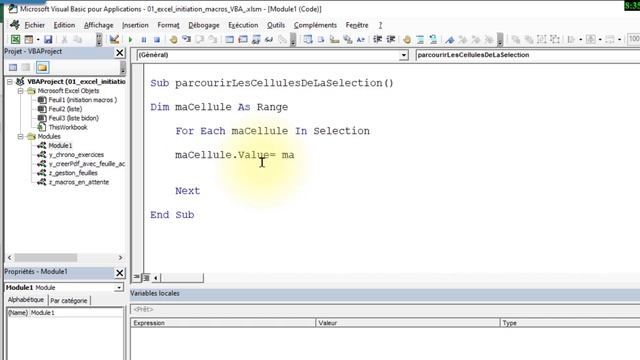Click the Comment Block toolbar icon

click(x=420, y=40)
